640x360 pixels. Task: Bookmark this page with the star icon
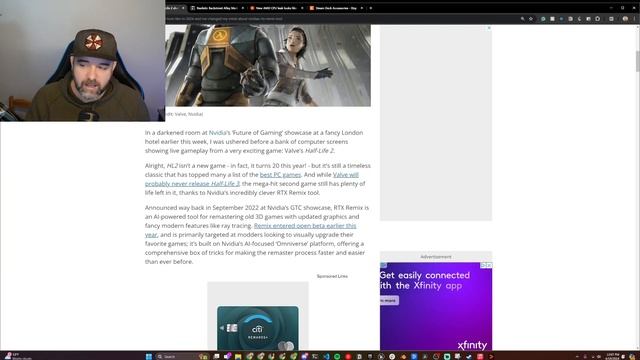[x=531, y=19]
